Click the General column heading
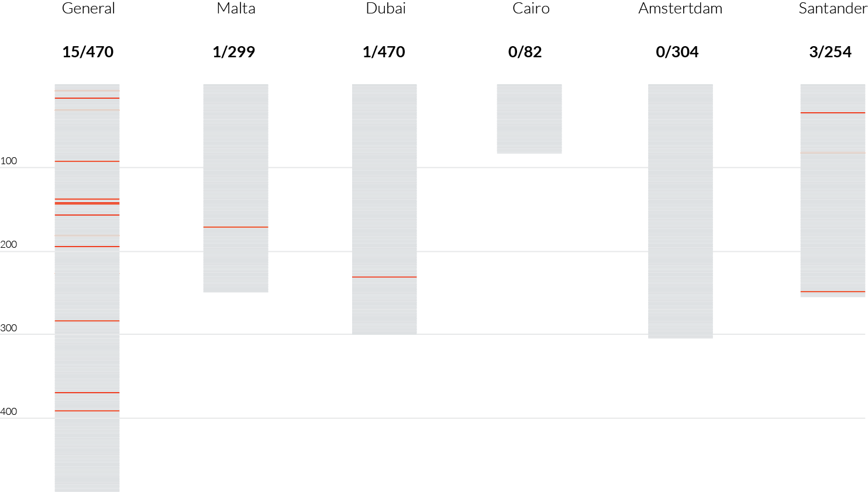 (x=88, y=8)
